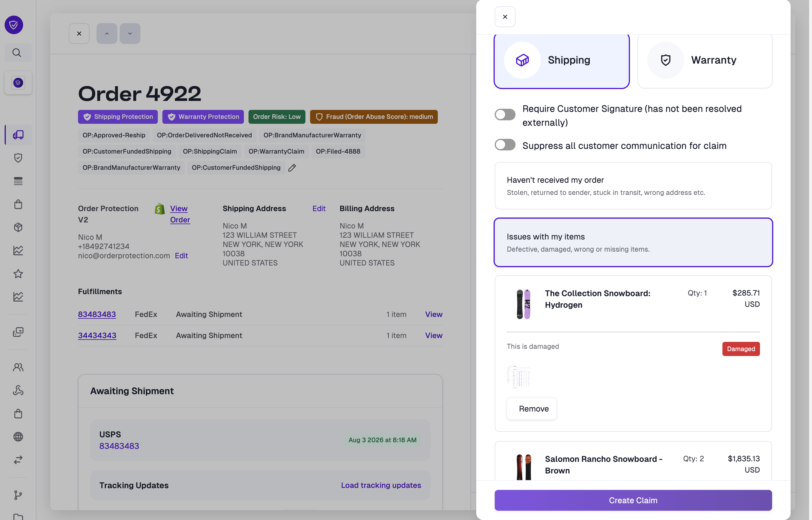Open the webhooks sidebar icon
Viewport: 812px width, 520px height.
[x=18, y=390]
